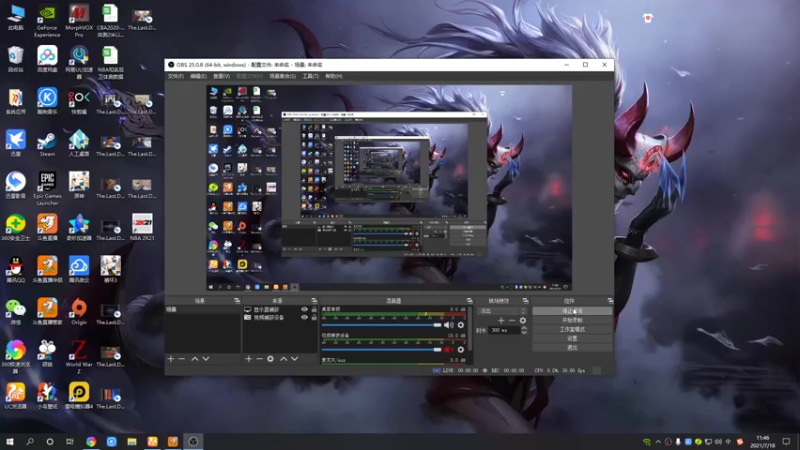Click the transition duration 300 ms field
This screenshot has height=450, width=800.
click(504, 330)
